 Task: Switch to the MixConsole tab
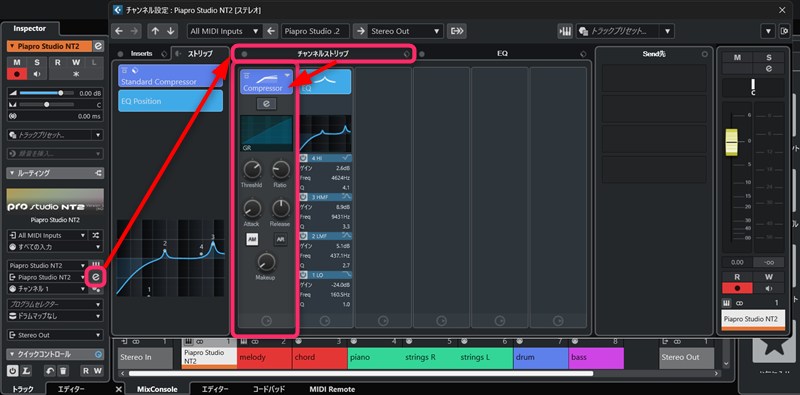[x=157, y=389]
